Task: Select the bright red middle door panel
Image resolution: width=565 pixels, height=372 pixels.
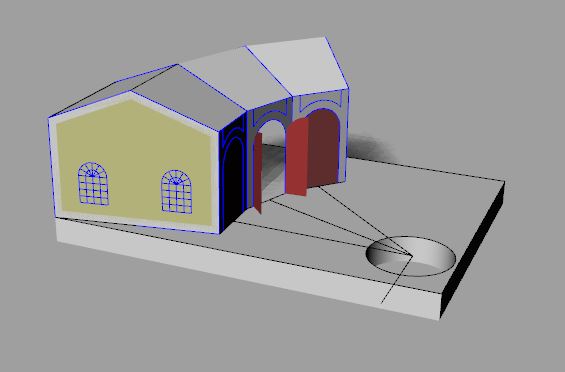Action: pyautogui.click(x=297, y=157)
